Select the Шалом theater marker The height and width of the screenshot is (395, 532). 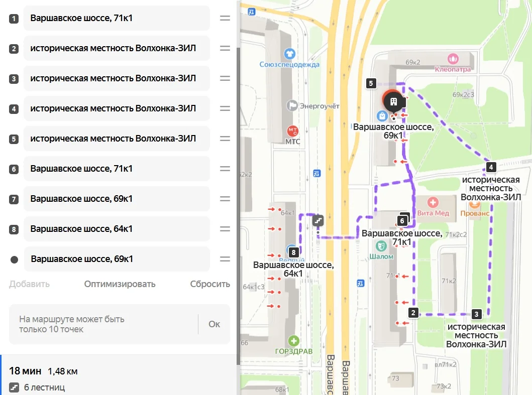point(381,245)
